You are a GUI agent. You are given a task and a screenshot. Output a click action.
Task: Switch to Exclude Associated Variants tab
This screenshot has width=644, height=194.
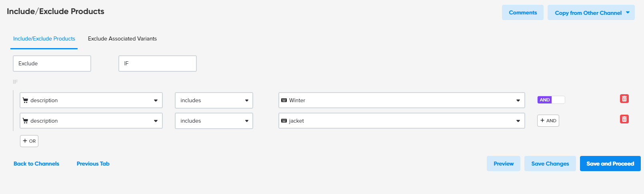pos(122,38)
